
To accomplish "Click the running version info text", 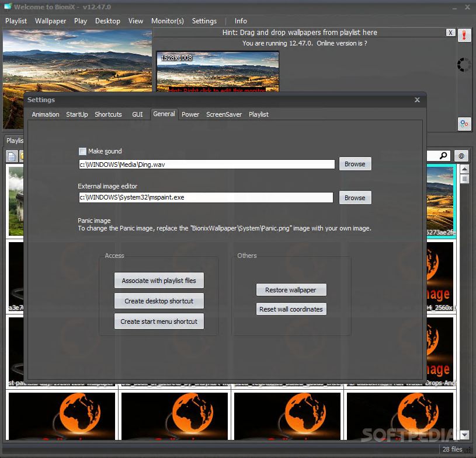I will [x=304, y=43].
